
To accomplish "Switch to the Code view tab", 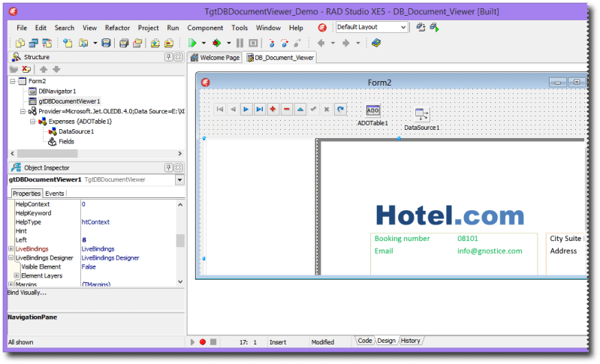I will tap(365, 341).
